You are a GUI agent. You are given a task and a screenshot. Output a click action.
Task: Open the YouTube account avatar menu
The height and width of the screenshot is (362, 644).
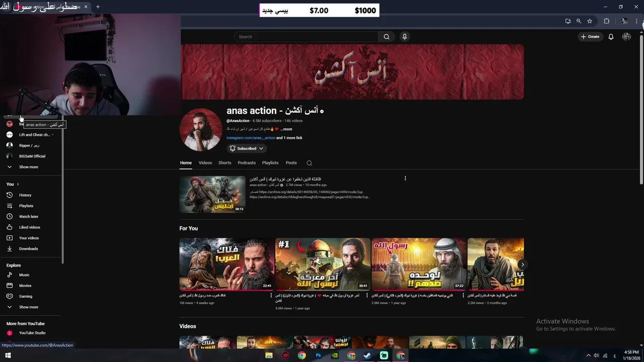(x=626, y=37)
